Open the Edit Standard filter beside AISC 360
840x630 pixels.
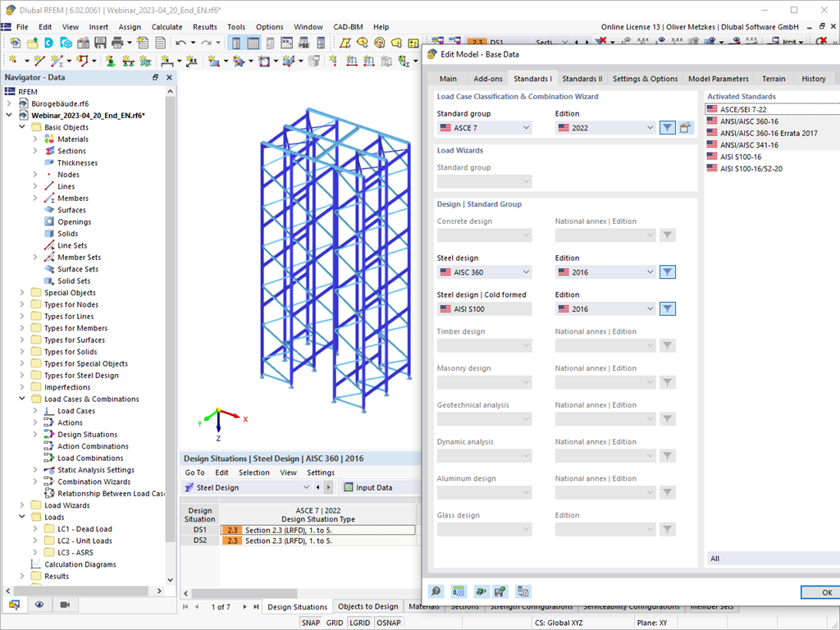pyautogui.click(x=666, y=272)
